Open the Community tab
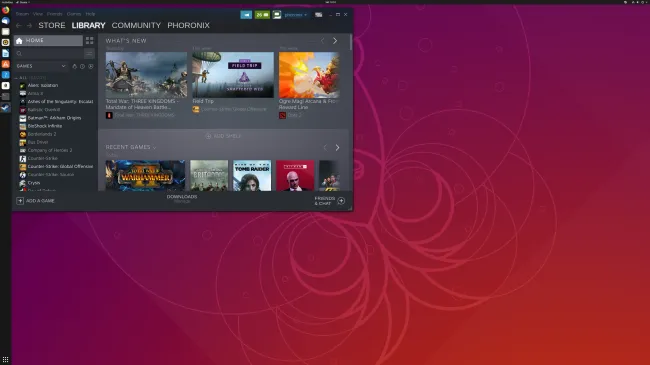This screenshot has width=650, height=365. click(136, 25)
